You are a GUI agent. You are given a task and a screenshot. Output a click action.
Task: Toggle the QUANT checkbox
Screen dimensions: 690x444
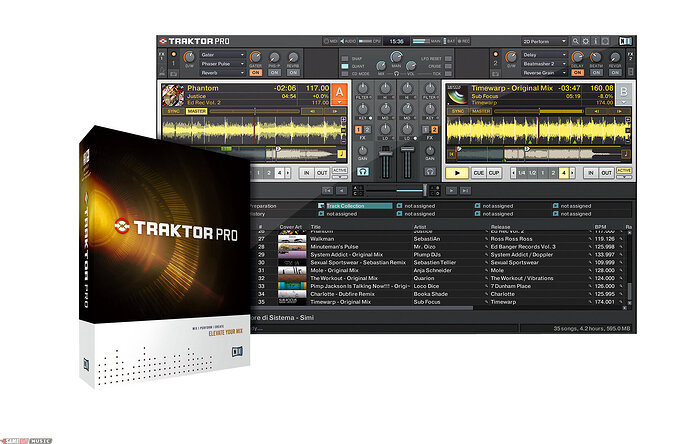click(345, 66)
